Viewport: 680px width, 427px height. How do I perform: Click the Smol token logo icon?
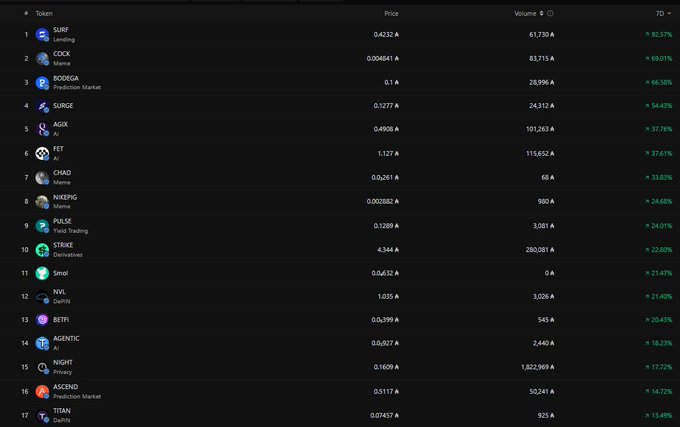42,273
